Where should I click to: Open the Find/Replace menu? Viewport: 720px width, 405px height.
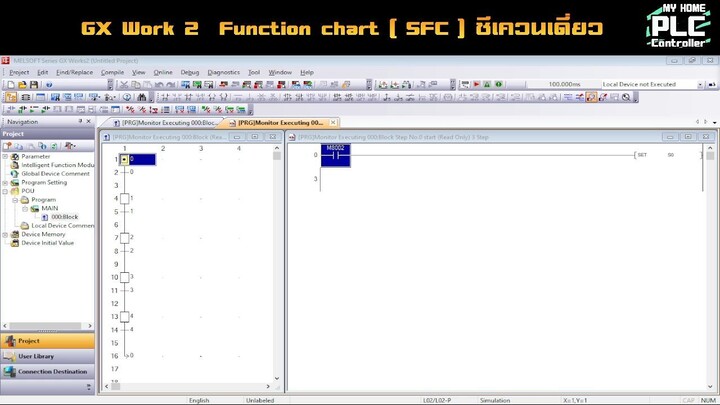[x=74, y=72]
